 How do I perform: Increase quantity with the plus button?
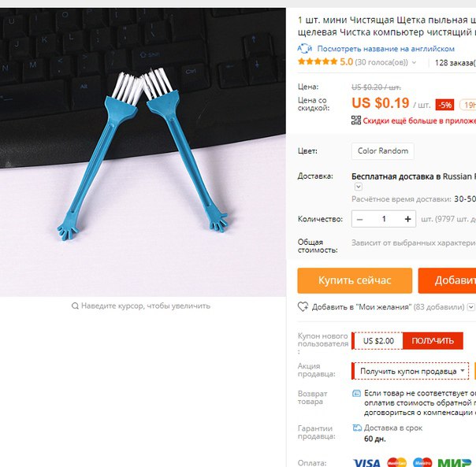coord(407,219)
